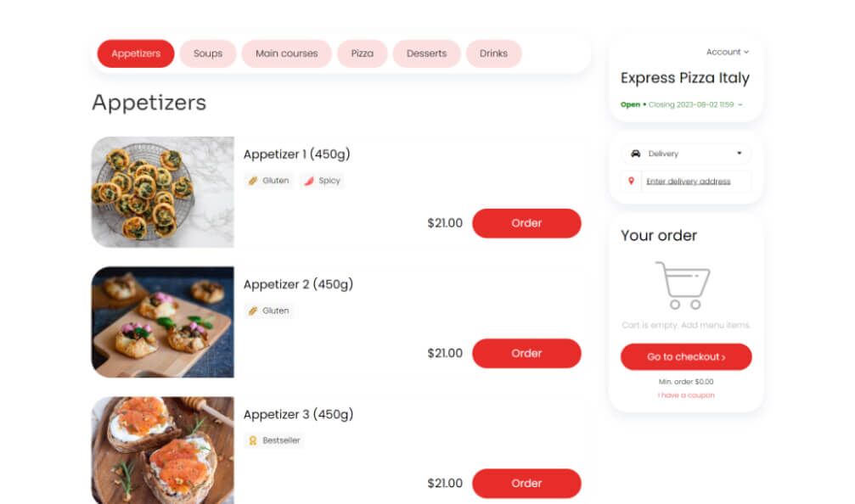
Task: Click the I have a coupon link
Action: coord(686,394)
